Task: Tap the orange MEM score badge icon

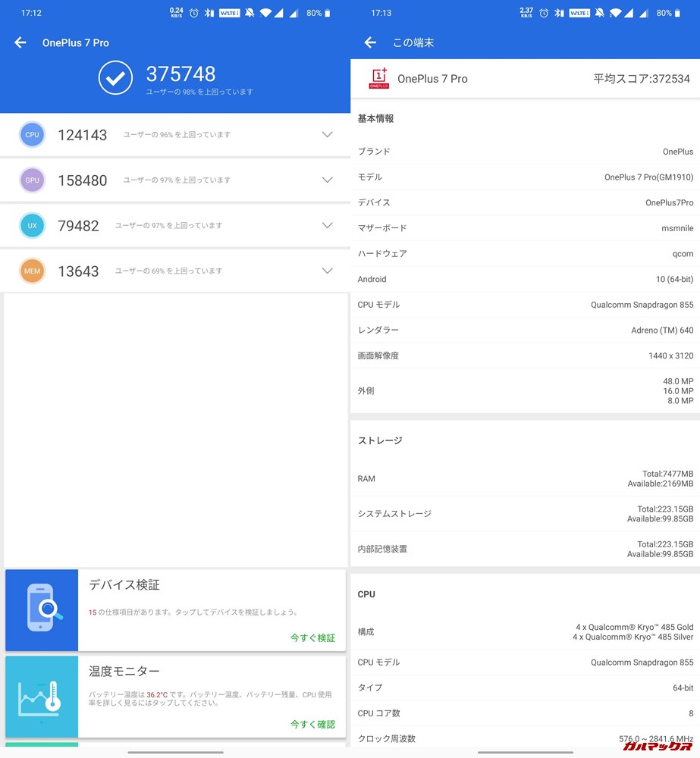Action: click(32, 271)
